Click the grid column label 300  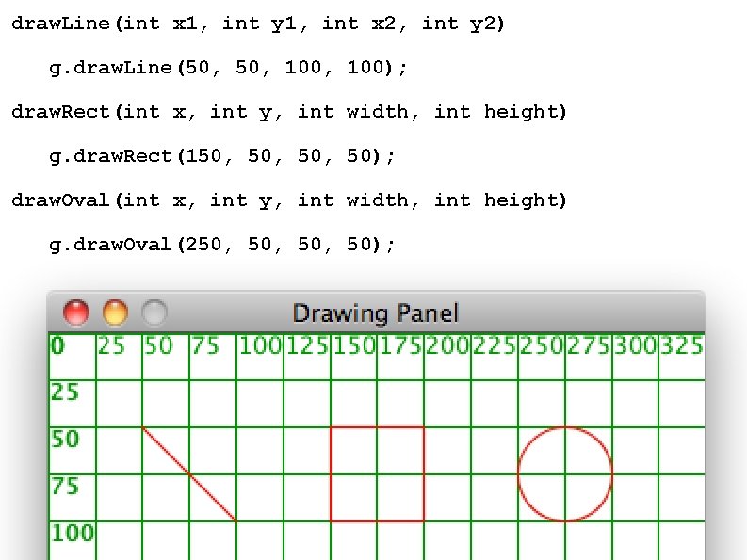click(636, 345)
